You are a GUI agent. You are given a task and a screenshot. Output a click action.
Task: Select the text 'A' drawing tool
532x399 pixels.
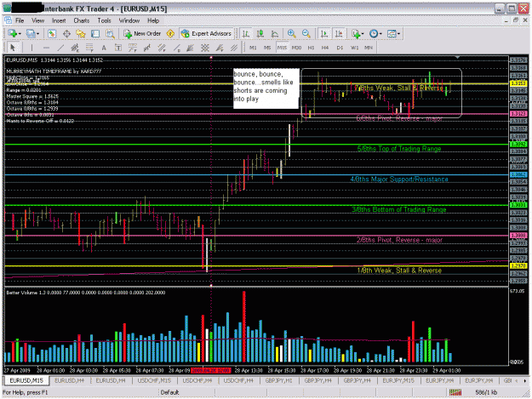(x=104, y=48)
